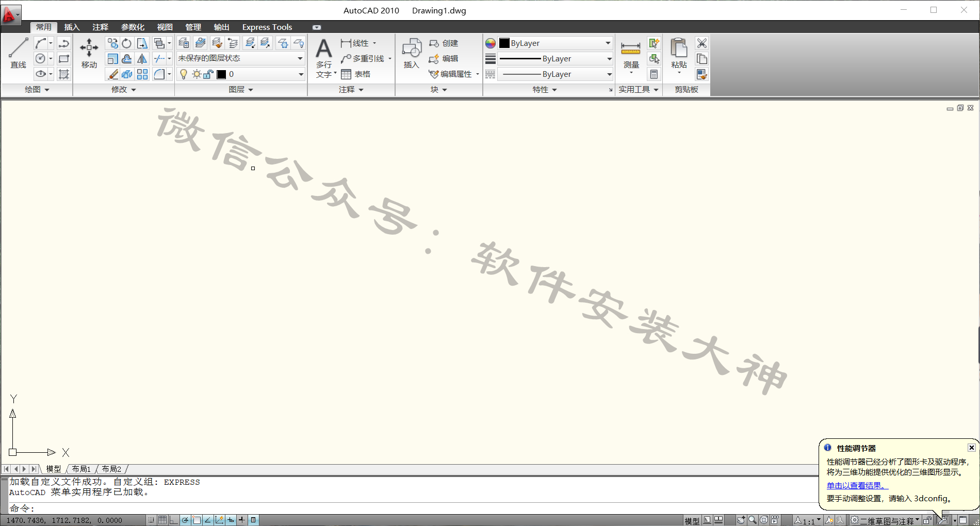This screenshot has width=980, height=526.
Task: Click the black ByLayer color swatch
Action: (x=504, y=43)
